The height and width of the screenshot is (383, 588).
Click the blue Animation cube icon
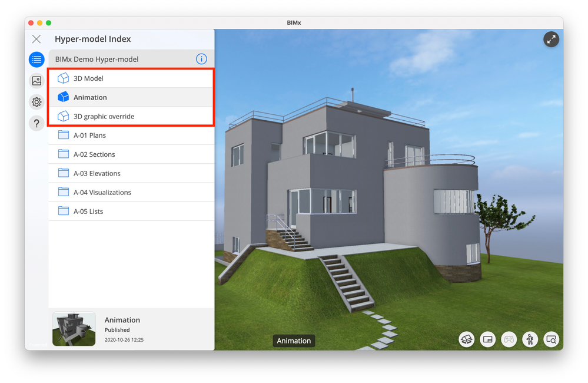click(64, 97)
